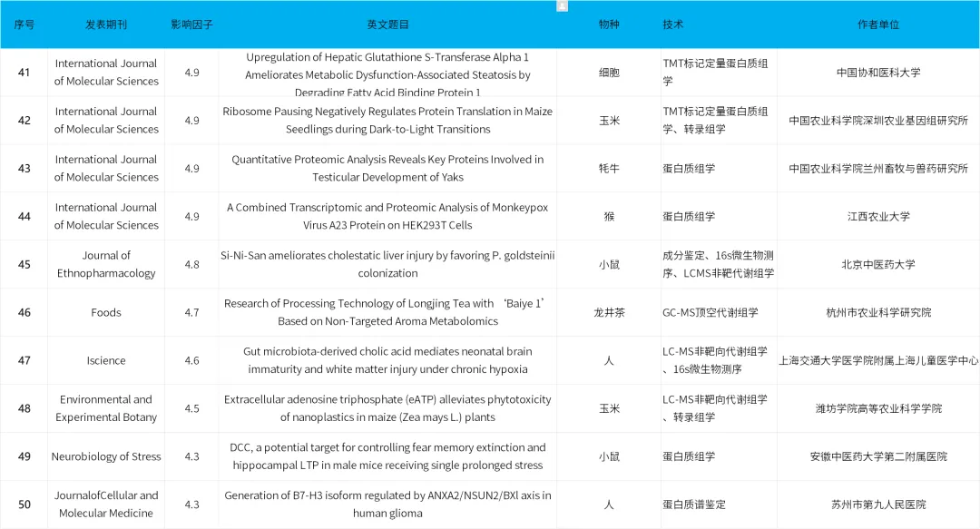Viewport: 980px width, 529px height.
Task: Click Neurobiology of Stress journal cell
Action: [x=106, y=456]
